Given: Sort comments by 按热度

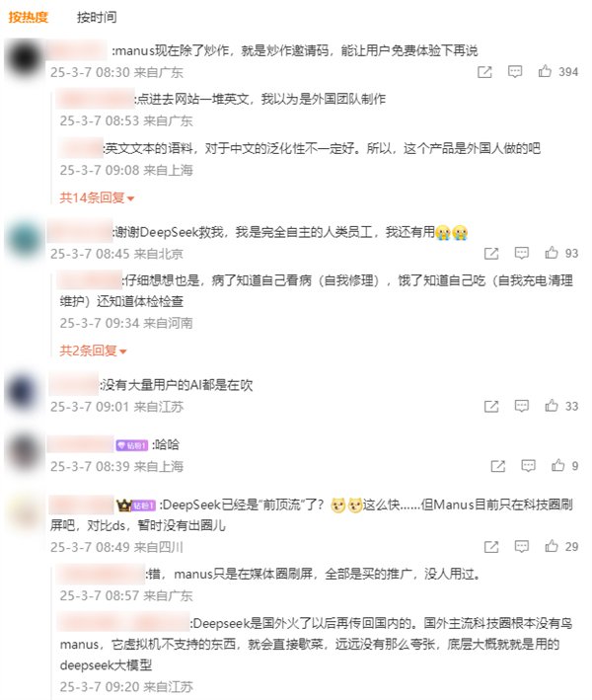Looking at the screenshot, I should 28,17.
